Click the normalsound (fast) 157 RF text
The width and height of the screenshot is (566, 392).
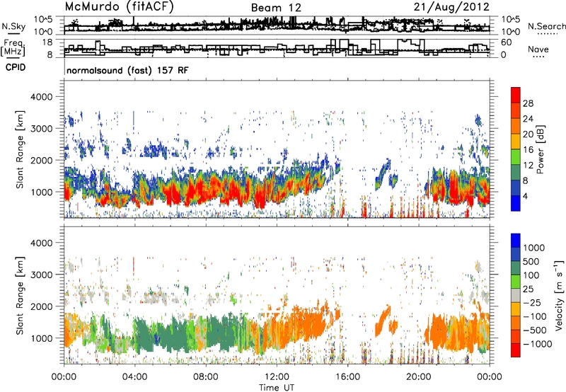[x=127, y=70]
